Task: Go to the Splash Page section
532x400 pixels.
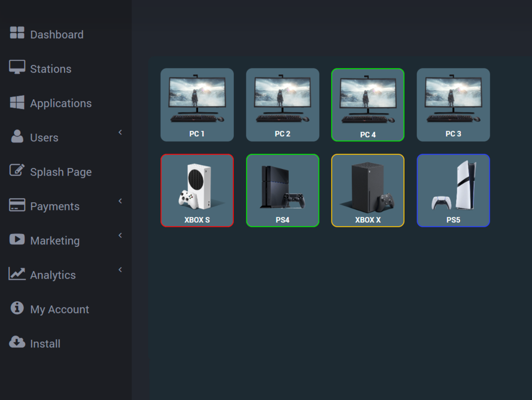Action: click(61, 172)
